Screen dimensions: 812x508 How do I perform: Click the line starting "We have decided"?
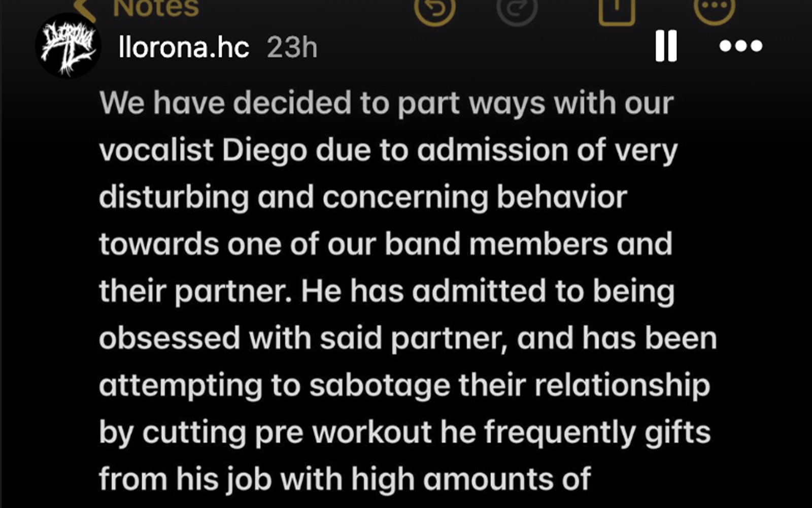(386, 103)
